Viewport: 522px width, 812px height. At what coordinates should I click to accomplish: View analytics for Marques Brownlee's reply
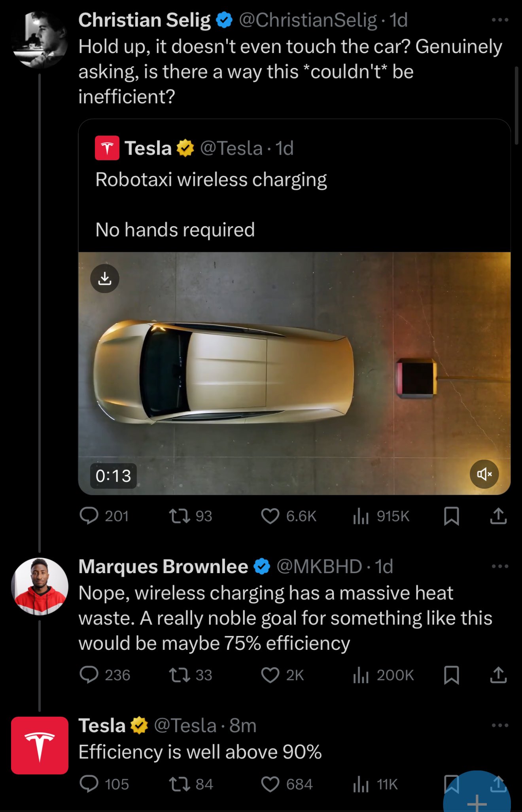[361, 675]
